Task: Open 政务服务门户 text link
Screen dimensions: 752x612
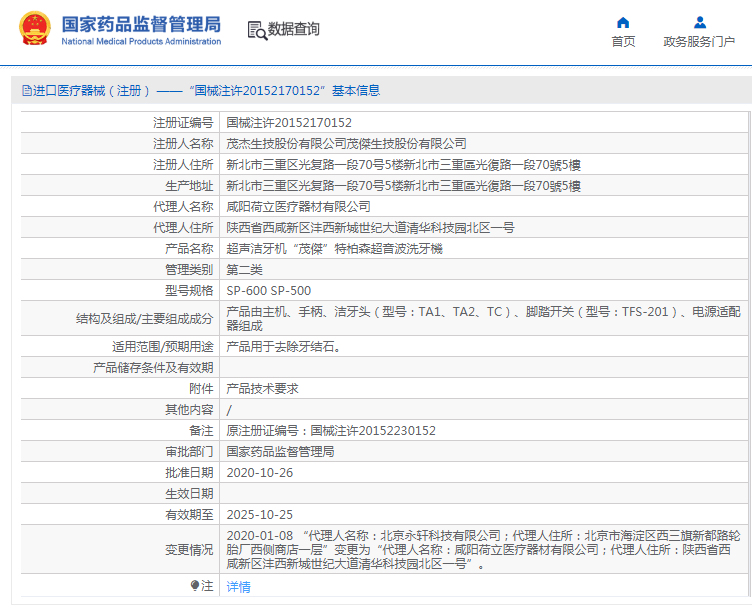Action: click(x=699, y=42)
